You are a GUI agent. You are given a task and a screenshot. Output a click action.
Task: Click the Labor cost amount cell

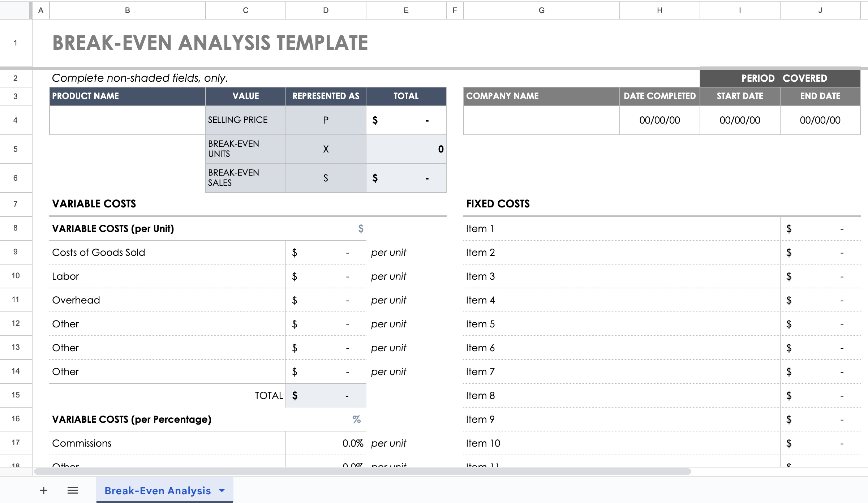(x=326, y=276)
